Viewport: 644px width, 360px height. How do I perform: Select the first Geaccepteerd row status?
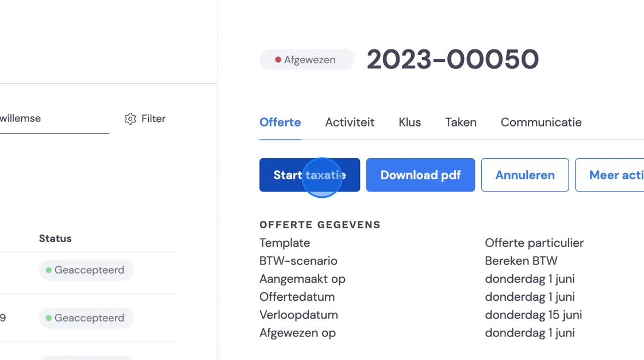tap(86, 270)
